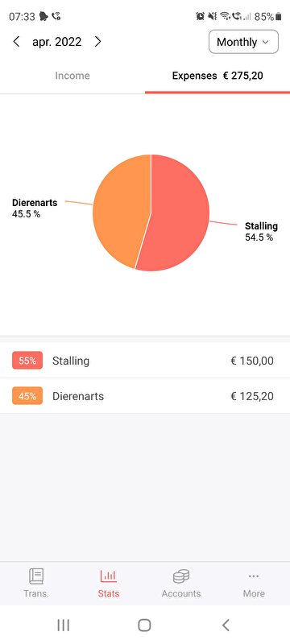Go to previous month arrow

click(x=16, y=42)
